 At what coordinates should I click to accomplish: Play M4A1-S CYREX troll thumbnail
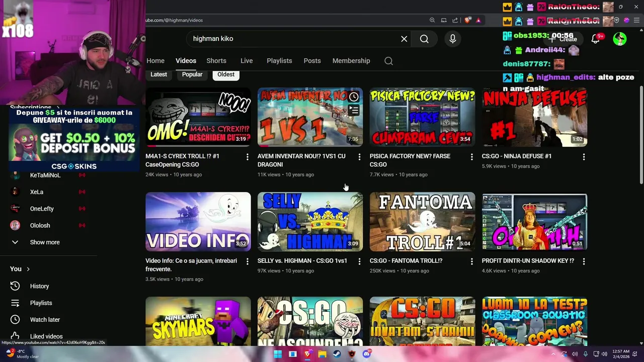198,117
